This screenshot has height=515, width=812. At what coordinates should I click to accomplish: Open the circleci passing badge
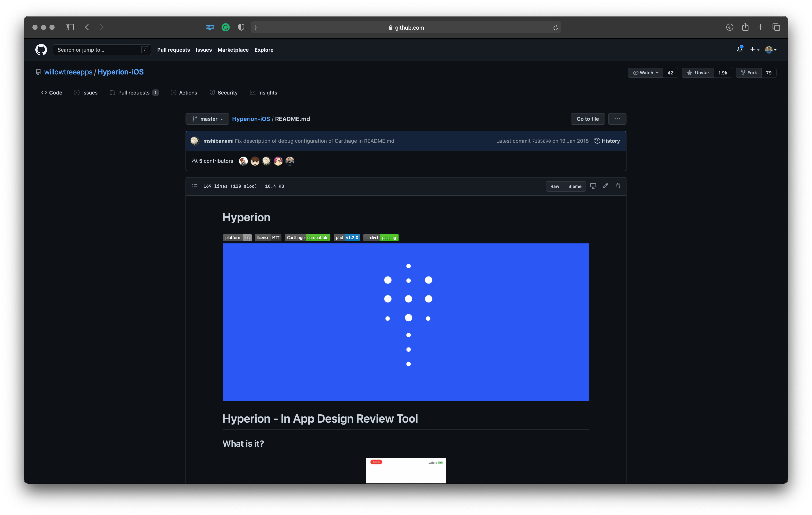381,238
